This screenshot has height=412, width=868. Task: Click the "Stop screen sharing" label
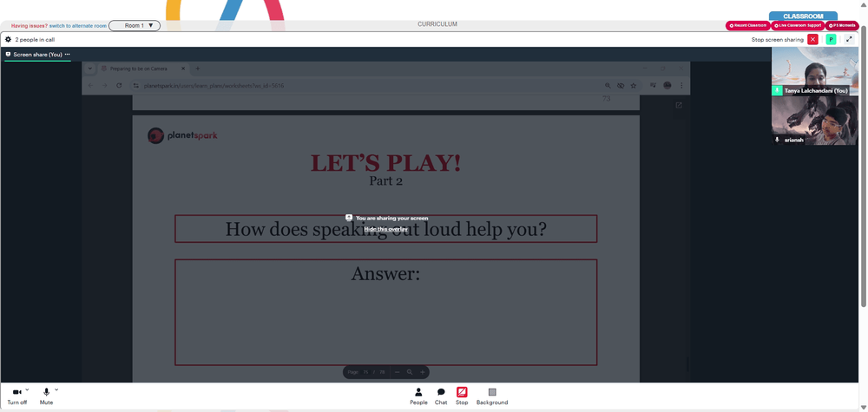point(777,40)
